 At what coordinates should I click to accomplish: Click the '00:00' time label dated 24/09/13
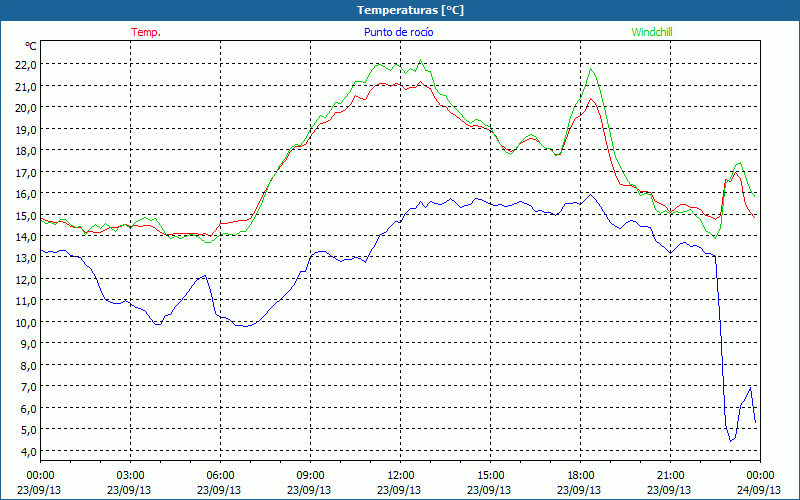point(760,476)
